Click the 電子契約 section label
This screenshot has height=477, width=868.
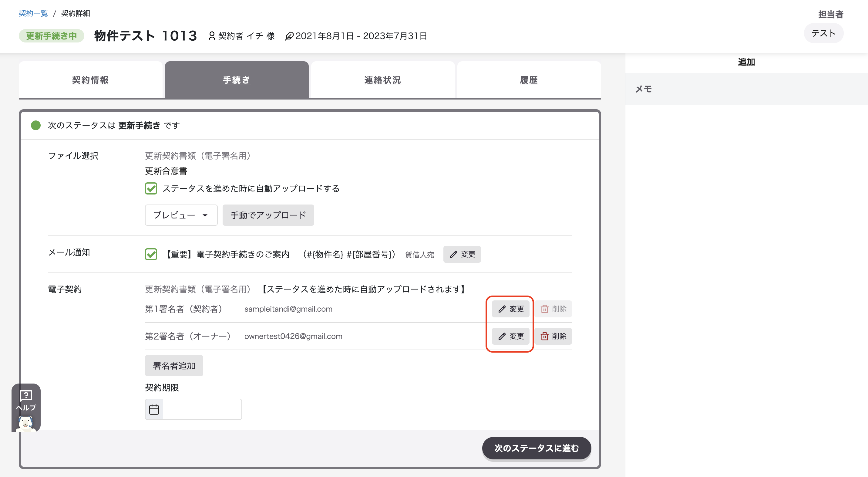coord(65,289)
